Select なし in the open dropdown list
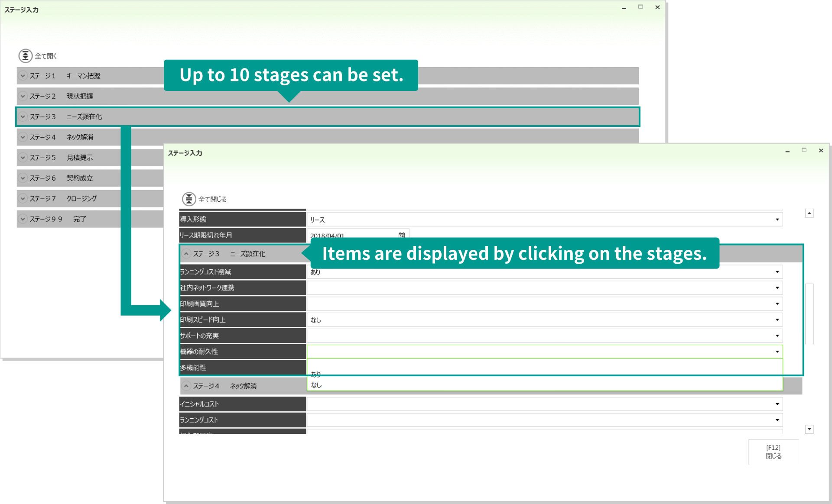The image size is (832, 504). [x=316, y=385]
